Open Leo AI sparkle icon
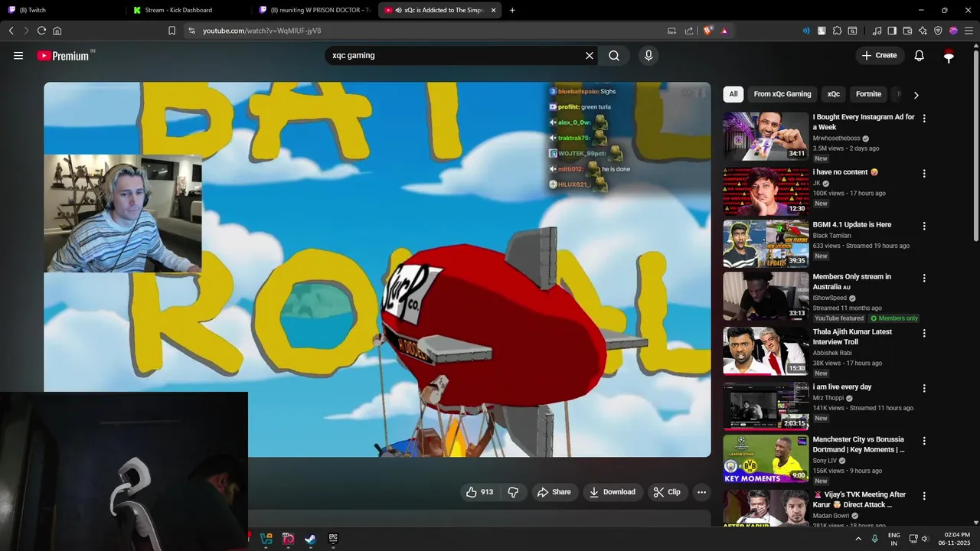This screenshot has height=551, width=980. [x=923, y=31]
